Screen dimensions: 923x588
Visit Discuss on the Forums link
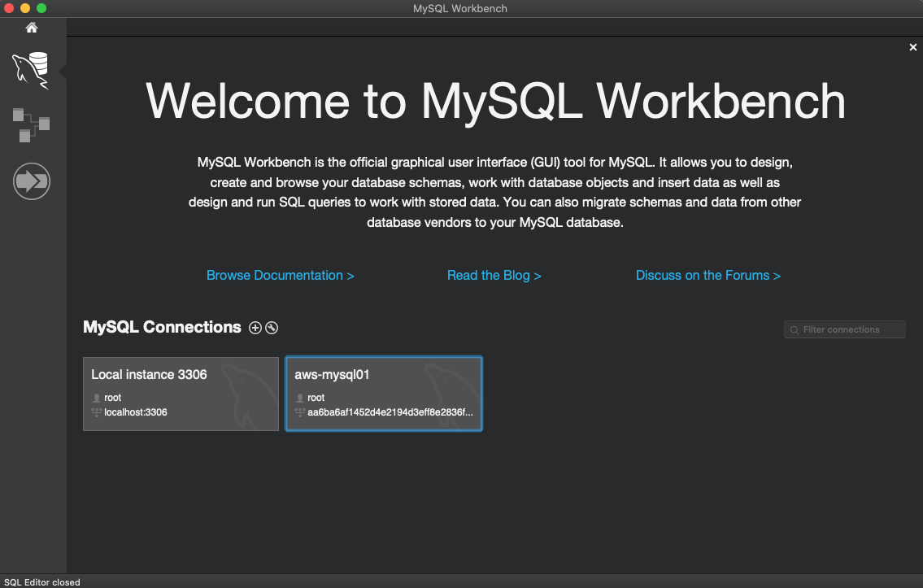point(707,276)
